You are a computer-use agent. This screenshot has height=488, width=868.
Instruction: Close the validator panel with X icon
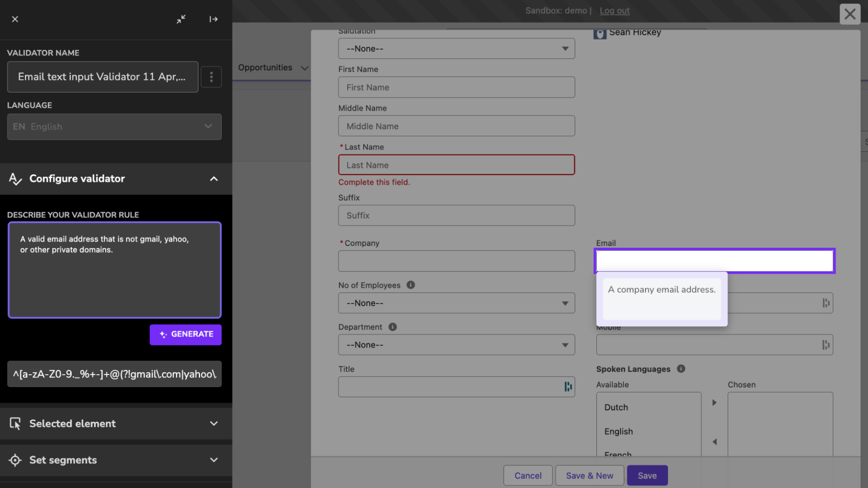pos(15,19)
